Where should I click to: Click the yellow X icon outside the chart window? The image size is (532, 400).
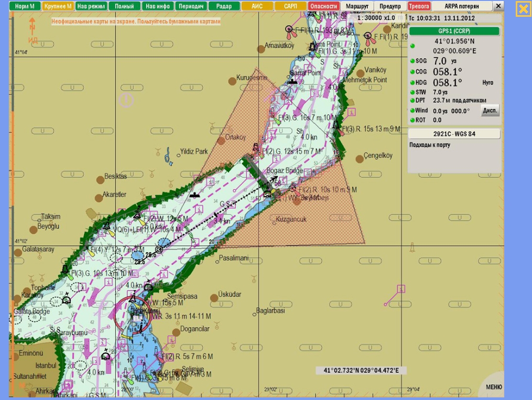tap(523, 9)
